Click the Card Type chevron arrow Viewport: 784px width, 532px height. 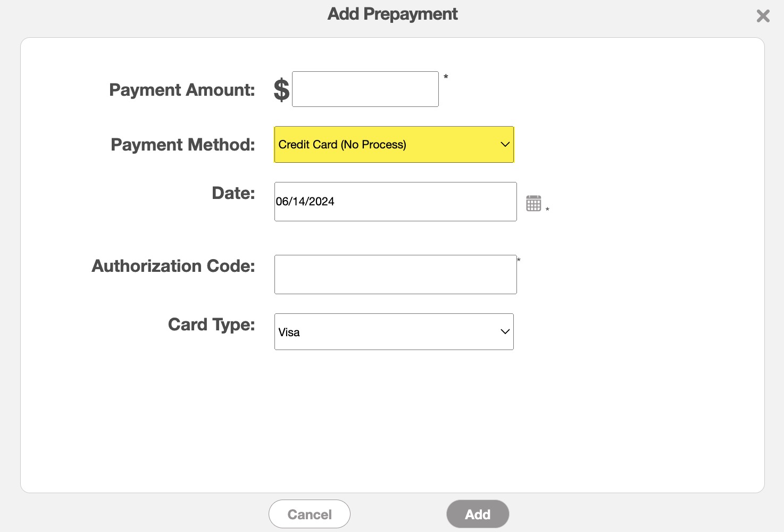(x=505, y=331)
